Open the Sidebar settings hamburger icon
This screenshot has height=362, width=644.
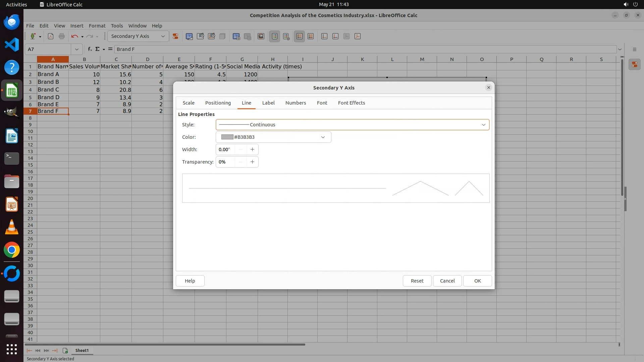point(634,49)
